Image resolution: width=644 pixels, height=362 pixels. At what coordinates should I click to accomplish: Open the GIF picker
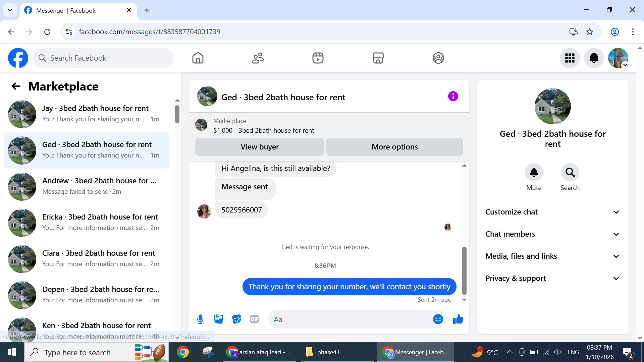pyautogui.click(x=255, y=319)
